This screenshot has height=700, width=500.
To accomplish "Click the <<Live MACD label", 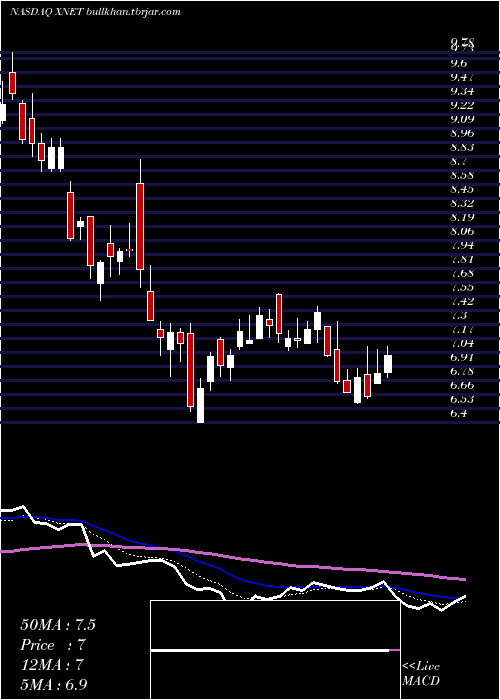I will coord(421,674).
